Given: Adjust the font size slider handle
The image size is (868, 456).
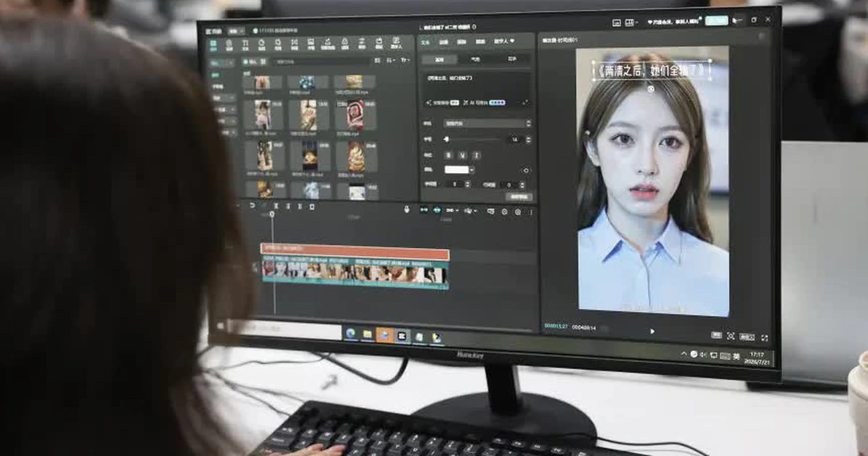Looking at the screenshot, I should pyautogui.click(x=447, y=139).
